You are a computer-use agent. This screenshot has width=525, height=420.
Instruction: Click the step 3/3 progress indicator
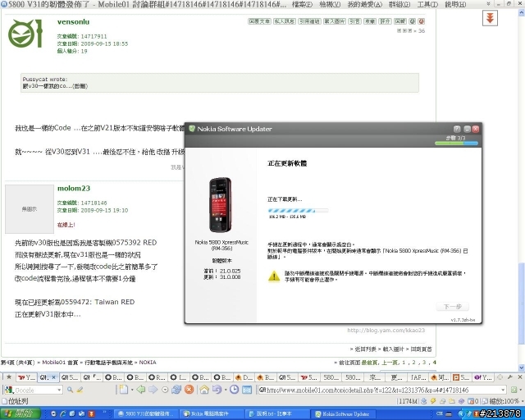click(x=461, y=141)
